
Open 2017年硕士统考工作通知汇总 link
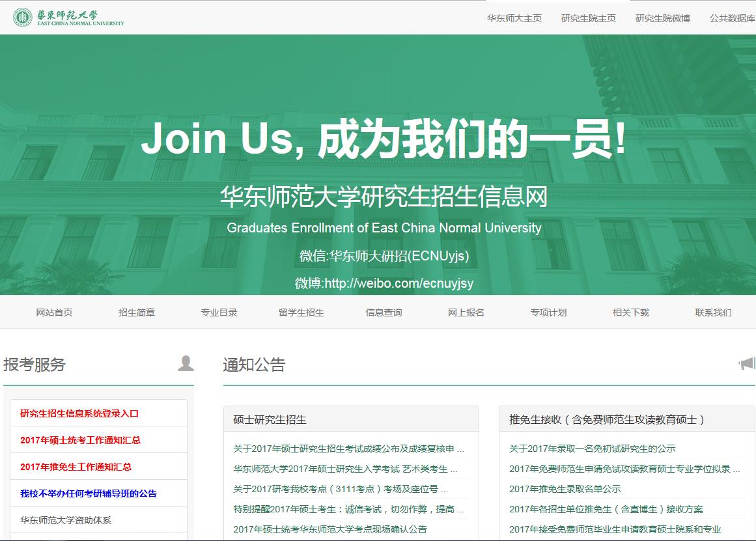tap(81, 439)
